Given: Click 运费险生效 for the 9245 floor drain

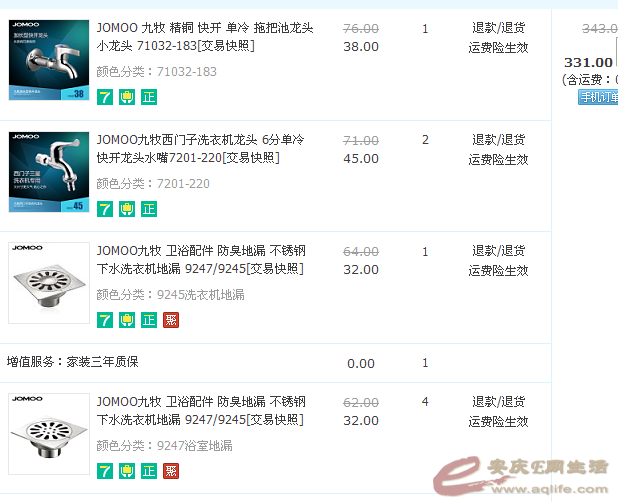Looking at the screenshot, I should pos(499,271).
